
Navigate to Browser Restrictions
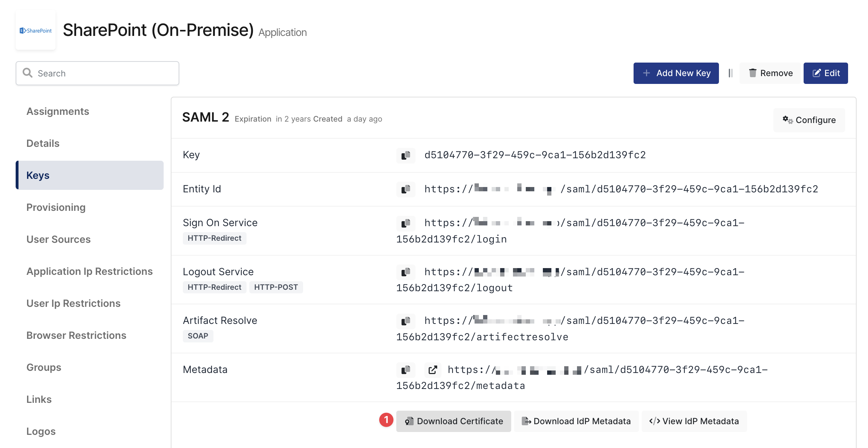coord(76,335)
